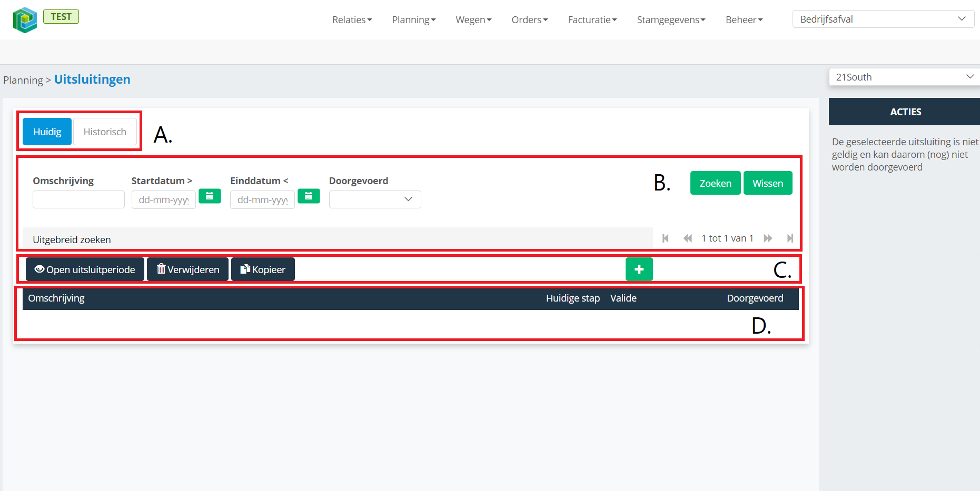Go to the last results page
This screenshot has width=980, height=491.
point(790,238)
